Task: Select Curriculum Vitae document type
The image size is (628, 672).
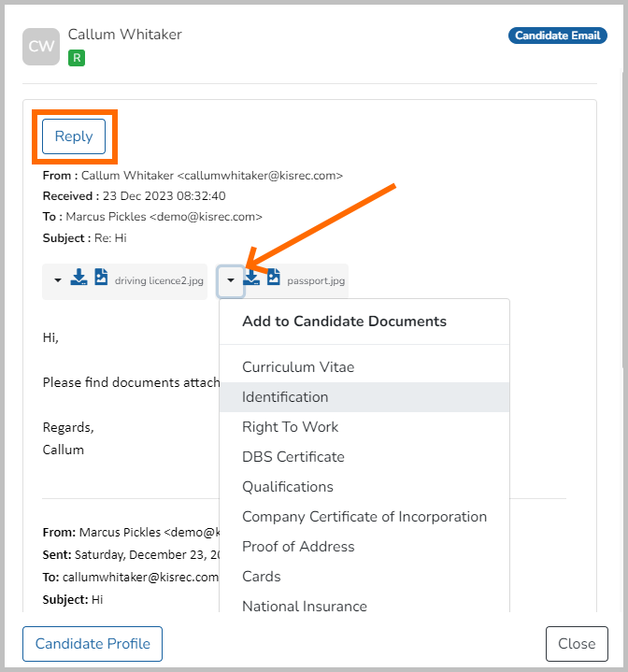Action: tap(298, 367)
